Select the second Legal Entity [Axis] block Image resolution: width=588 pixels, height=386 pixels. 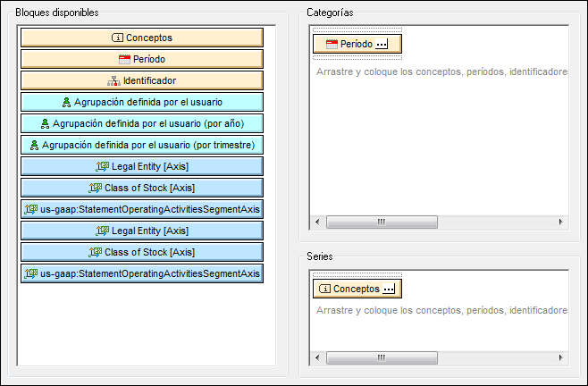click(x=142, y=231)
